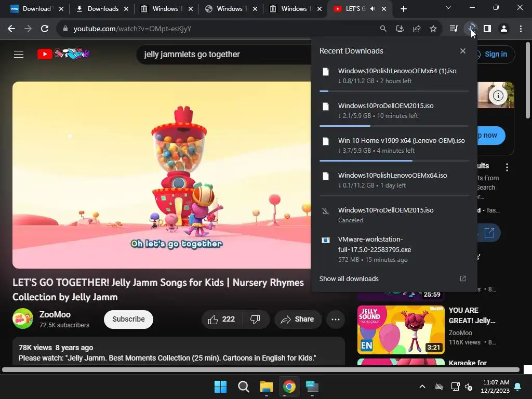The image size is (532, 399).
Task: Click Windows10ProDellOEM2015.iso with 10 minutes left
Action: [394, 111]
